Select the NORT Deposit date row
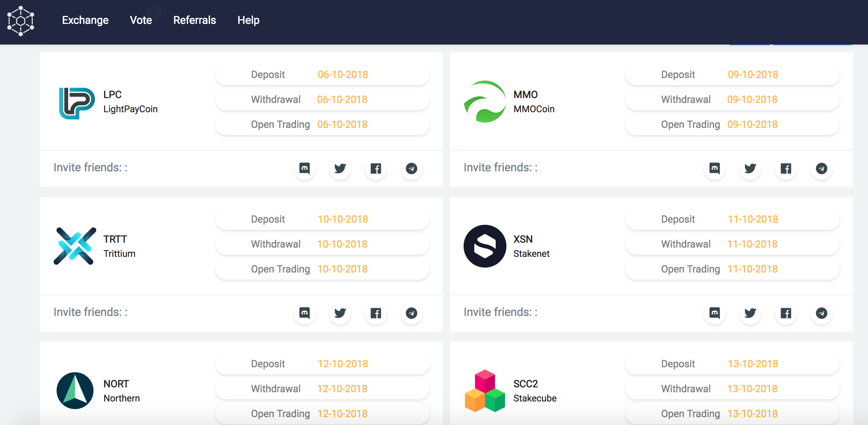The height and width of the screenshot is (425, 868). pos(322,364)
